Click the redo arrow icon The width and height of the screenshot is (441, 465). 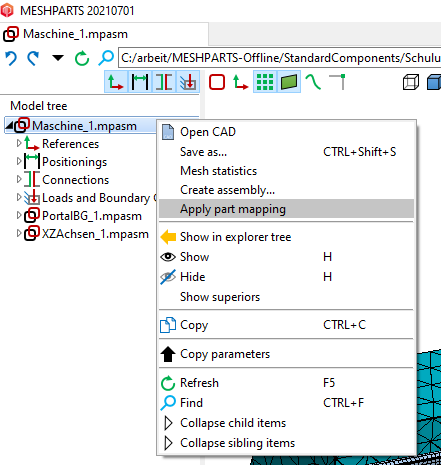(x=33, y=58)
